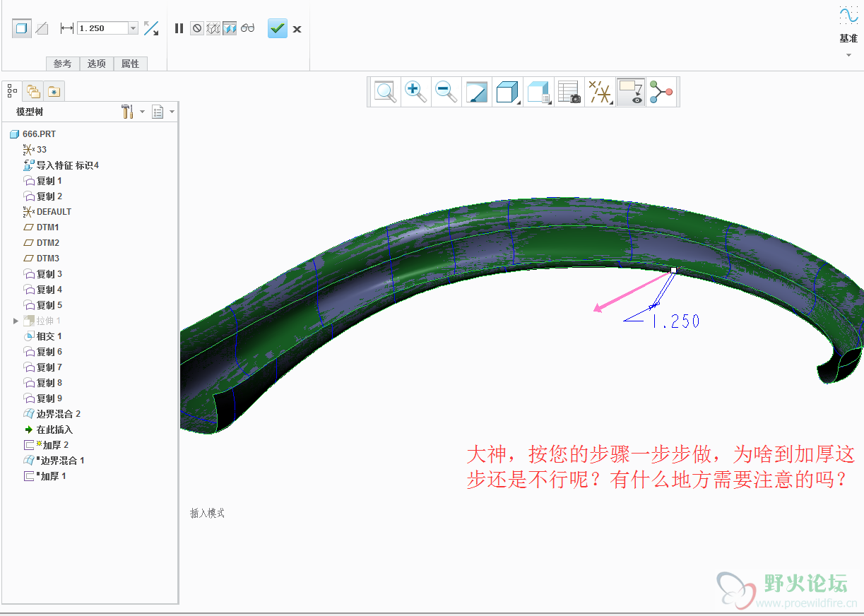Select the 拉伸 1 feature
Viewport: 864px width, 616px height.
pos(48,321)
